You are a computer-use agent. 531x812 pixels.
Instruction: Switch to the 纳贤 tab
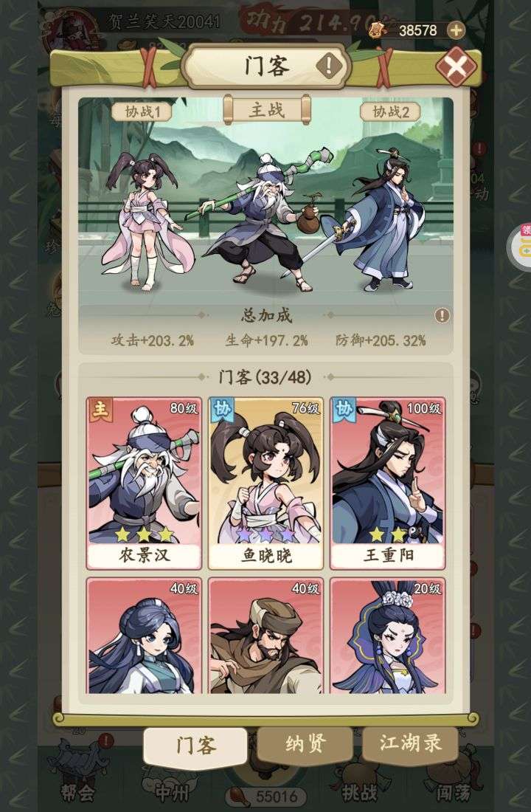pos(305,744)
